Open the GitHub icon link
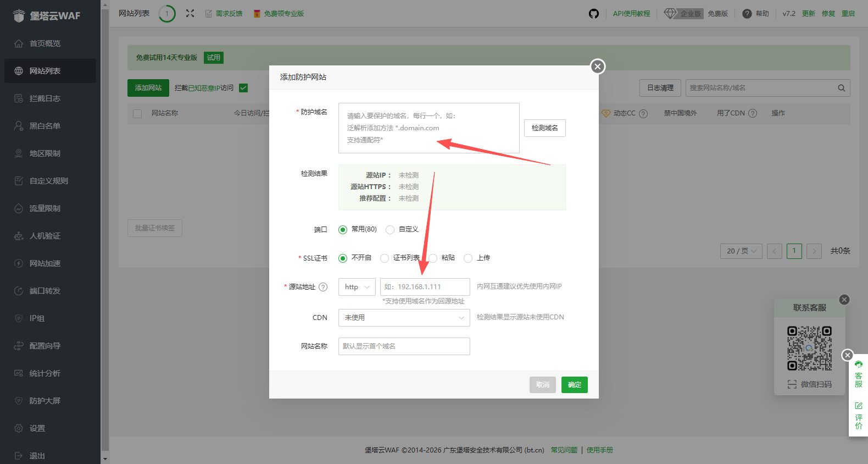 pos(594,14)
